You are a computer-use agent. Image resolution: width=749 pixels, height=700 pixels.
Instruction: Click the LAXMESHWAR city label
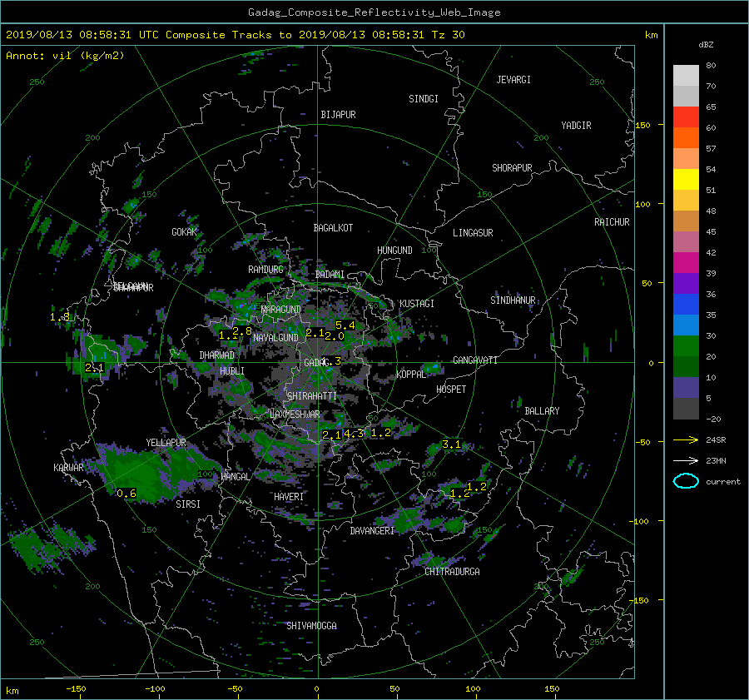[295, 415]
